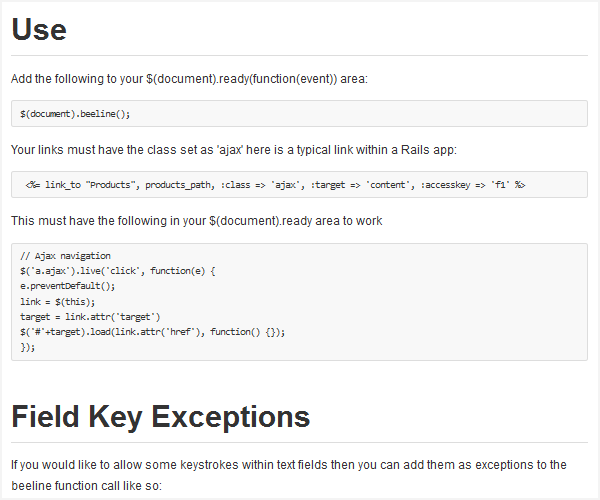
Task: Click the "Field Key Exceptions" heading
Action: click(x=161, y=417)
